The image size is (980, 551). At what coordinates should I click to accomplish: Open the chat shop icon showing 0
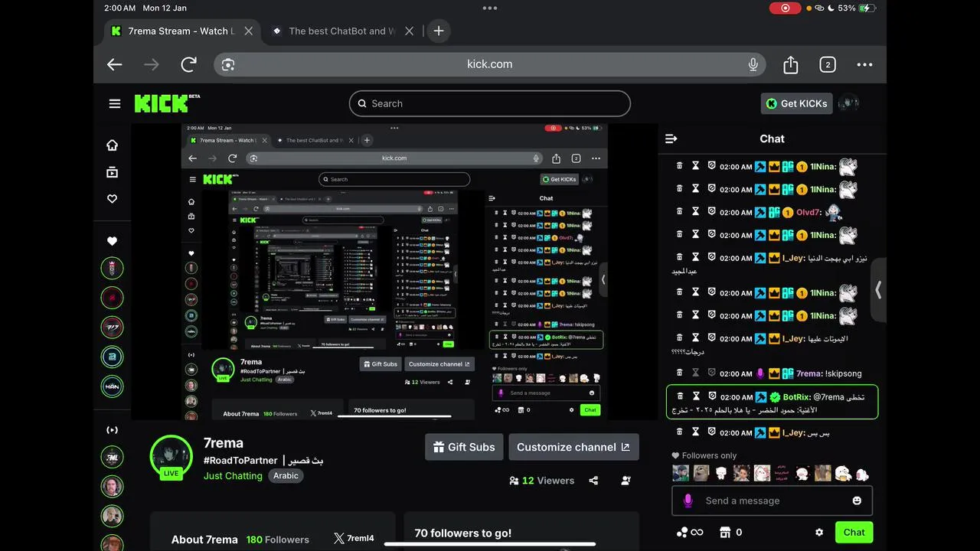pos(726,532)
